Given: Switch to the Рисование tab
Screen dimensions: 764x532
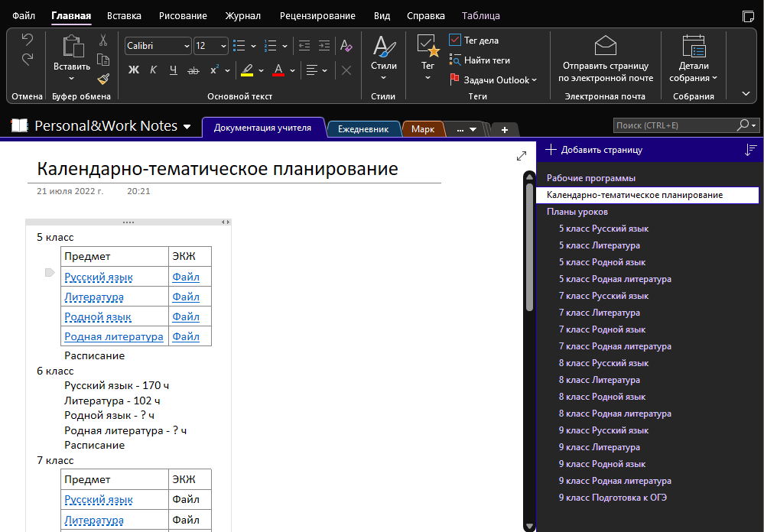Looking at the screenshot, I should (x=183, y=15).
